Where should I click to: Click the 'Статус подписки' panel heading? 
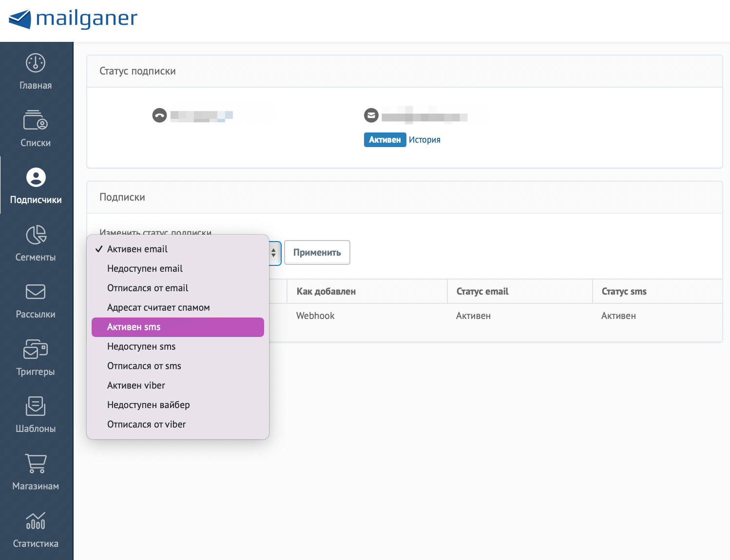point(137,71)
